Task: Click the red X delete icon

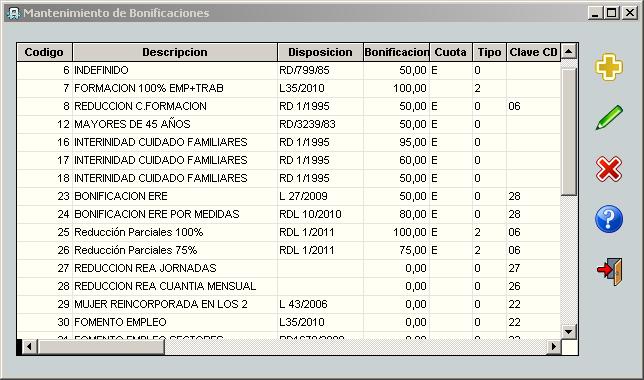Action: click(609, 168)
